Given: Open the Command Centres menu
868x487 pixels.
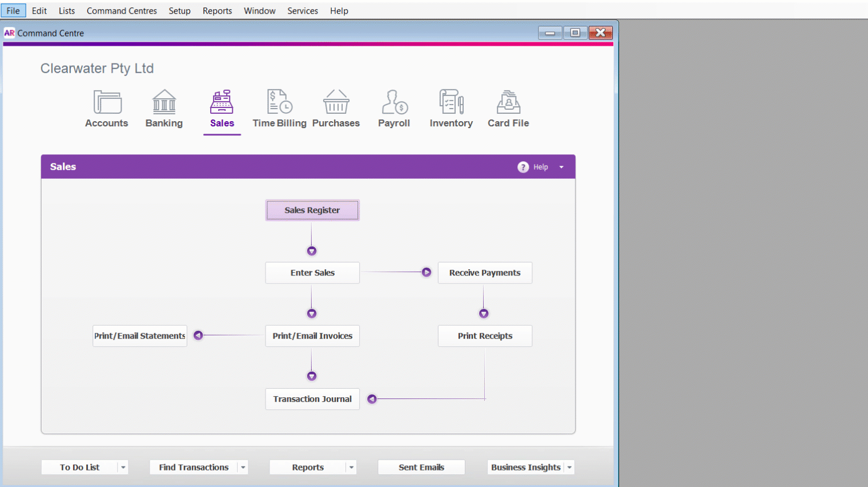Looking at the screenshot, I should [122, 11].
